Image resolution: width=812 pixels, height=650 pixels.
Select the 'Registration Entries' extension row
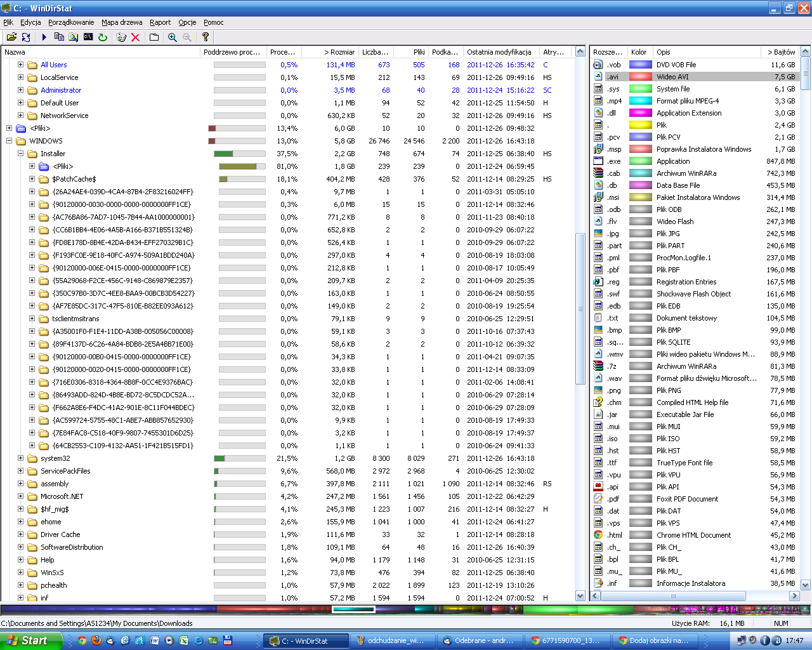(x=695, y=282)
